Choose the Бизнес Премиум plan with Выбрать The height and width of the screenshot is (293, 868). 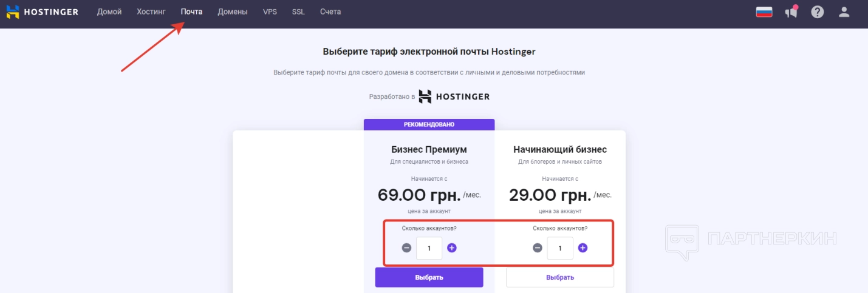[x=429, y=277]
